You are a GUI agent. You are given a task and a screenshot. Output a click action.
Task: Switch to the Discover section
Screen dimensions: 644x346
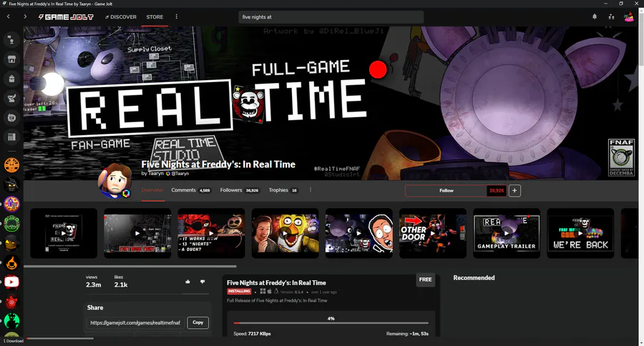click(x=121, y=17)
